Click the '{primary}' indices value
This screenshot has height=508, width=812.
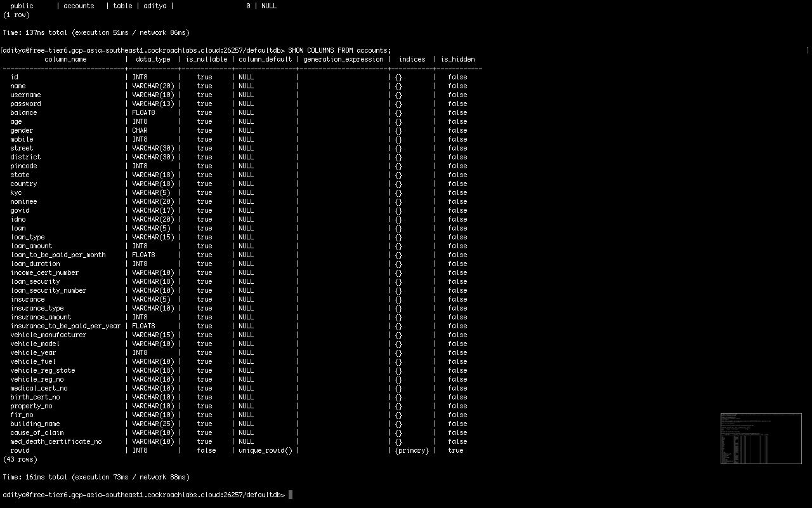412,450
